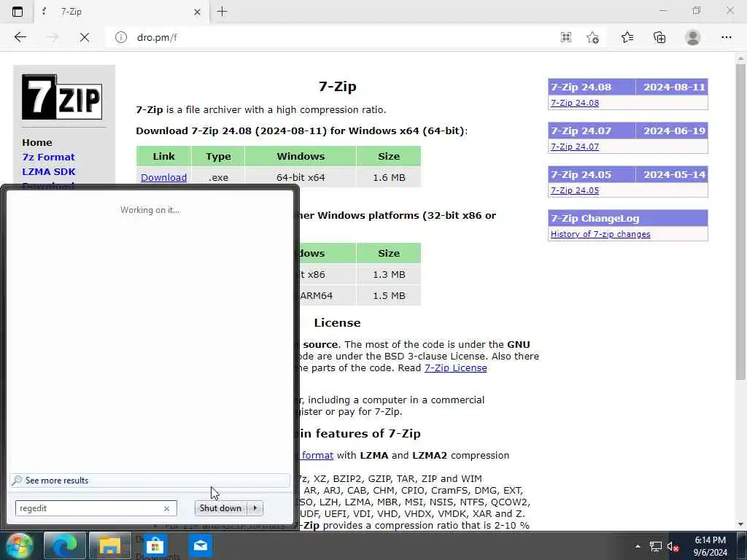Open the apps grid icon in the address bar
Screen dimensions: 747x560
565,37
